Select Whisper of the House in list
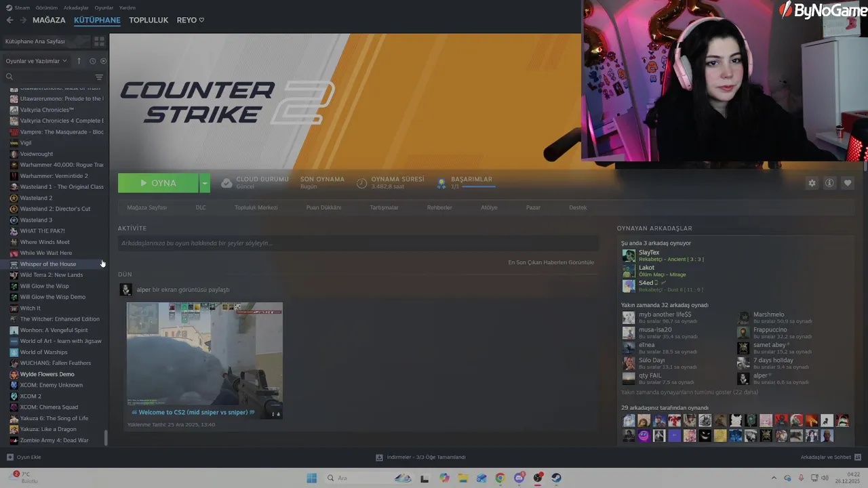 click(54, 264)
